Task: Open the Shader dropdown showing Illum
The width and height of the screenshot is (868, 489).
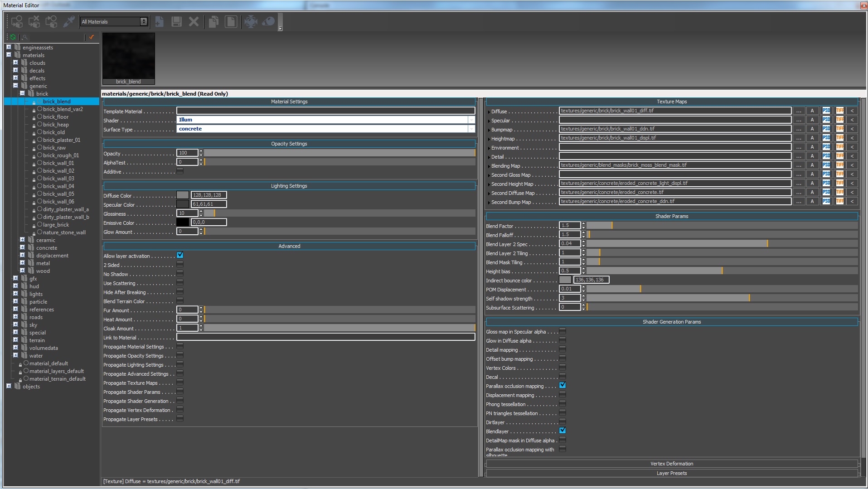Action: click(x=471, y=119)
